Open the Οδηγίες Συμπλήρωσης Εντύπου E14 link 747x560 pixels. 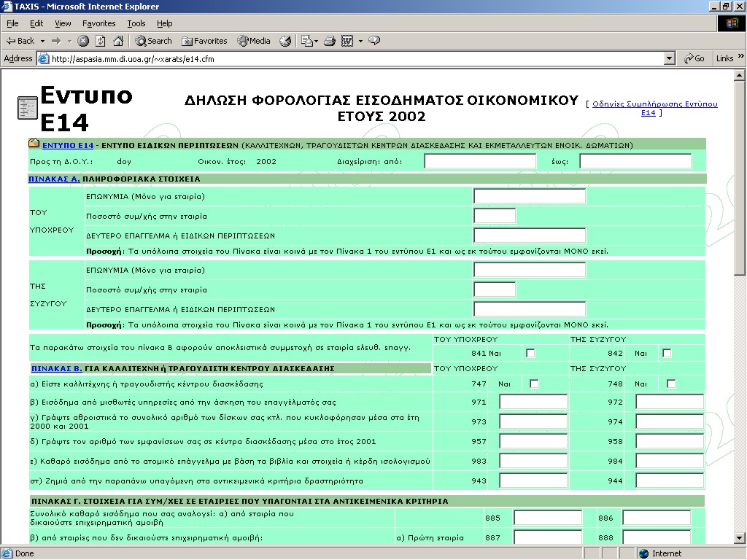point(654,108)
